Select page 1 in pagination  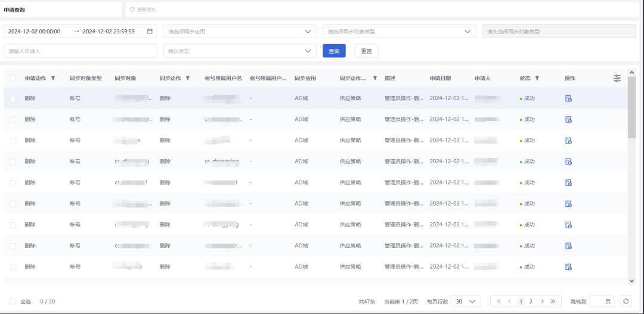[x=521, y=301]
